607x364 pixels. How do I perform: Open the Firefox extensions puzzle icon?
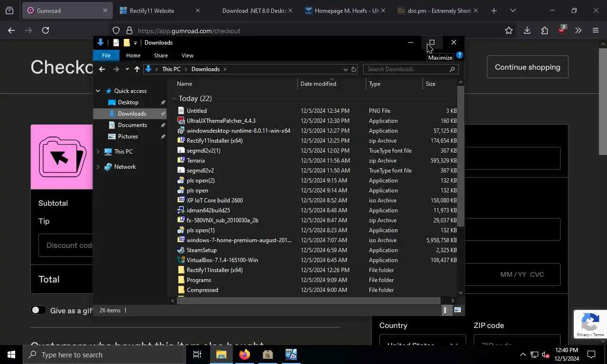[x=544, y=30]
